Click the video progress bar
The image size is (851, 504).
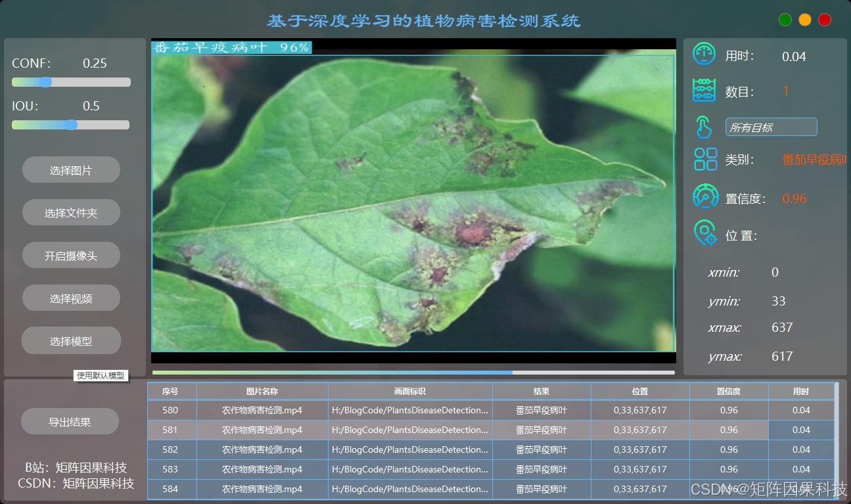[x=413, y=373]
